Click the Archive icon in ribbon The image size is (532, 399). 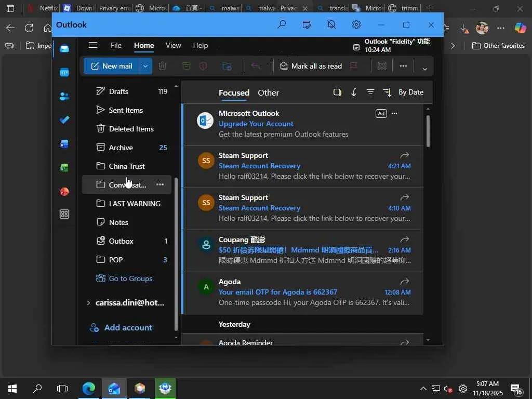coord(186,66)
